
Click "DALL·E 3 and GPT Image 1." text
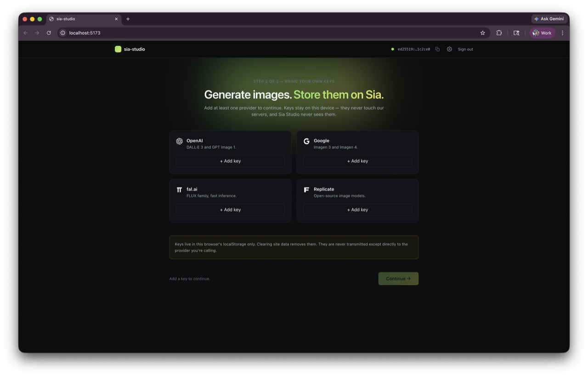click(x=211, y=147)
